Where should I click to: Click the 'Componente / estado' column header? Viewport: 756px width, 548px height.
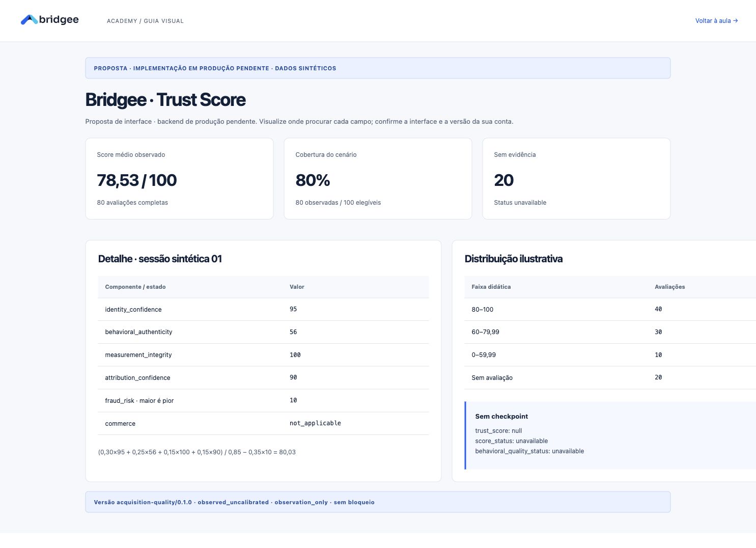point(135,287)
